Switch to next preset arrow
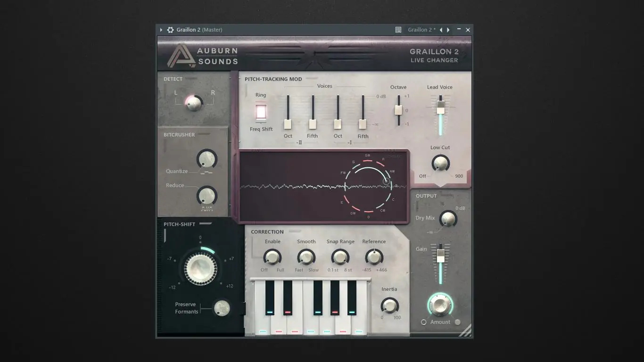Viewport: 644px width, 362px height. coord(448,30)
